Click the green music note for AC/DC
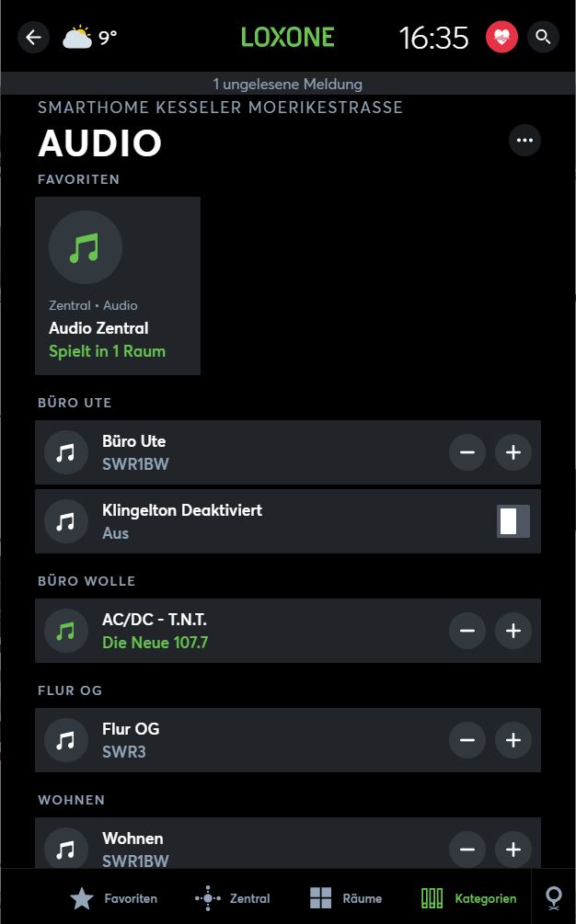Image resolution: width=576 pixels, height=924 pixels. (x=65, y=631)
